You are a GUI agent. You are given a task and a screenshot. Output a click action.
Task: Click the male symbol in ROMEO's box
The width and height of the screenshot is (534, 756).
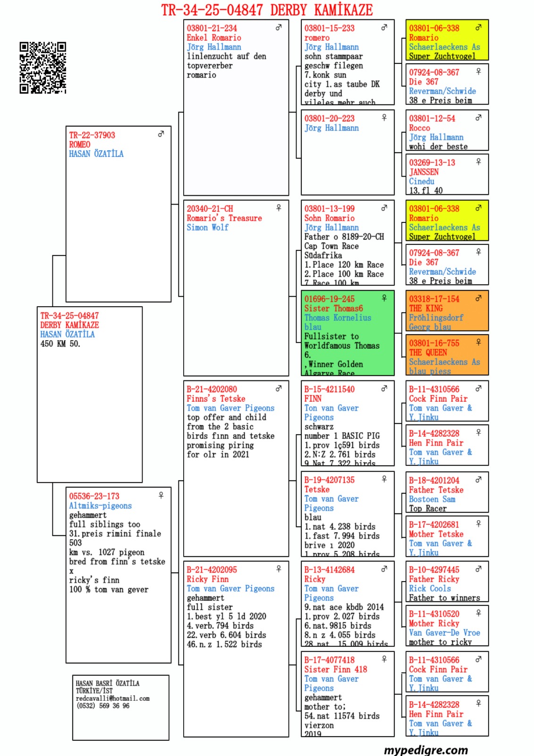161,134
